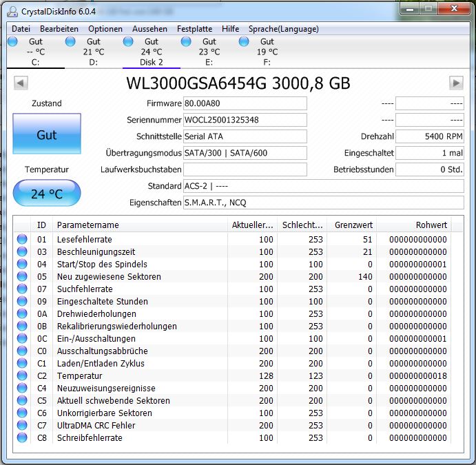Click the Eingeschaltet field 1 mal

[x=430, y=153]
